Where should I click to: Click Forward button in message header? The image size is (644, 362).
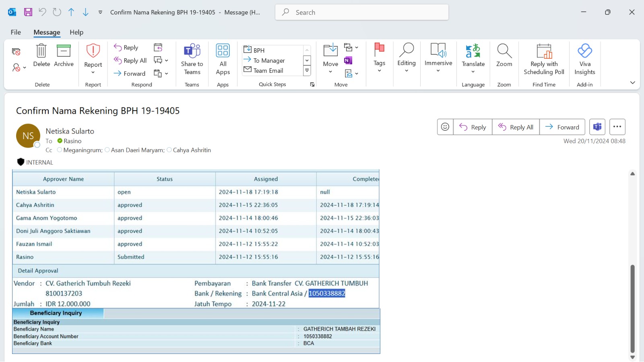562,127
